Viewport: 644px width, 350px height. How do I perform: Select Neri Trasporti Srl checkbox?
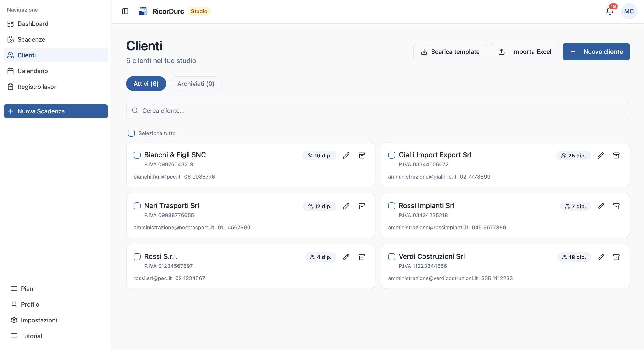(x=137, y=206)
